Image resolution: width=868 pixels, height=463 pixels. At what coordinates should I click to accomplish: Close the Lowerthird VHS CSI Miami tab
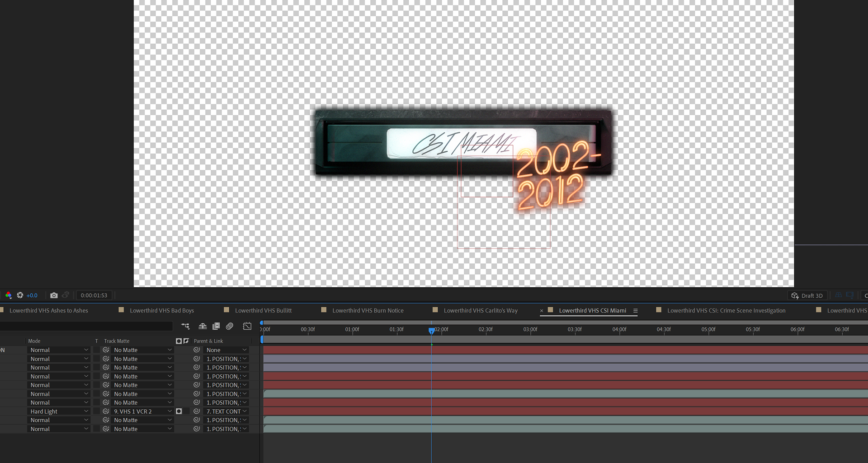[x=542, y=311]
